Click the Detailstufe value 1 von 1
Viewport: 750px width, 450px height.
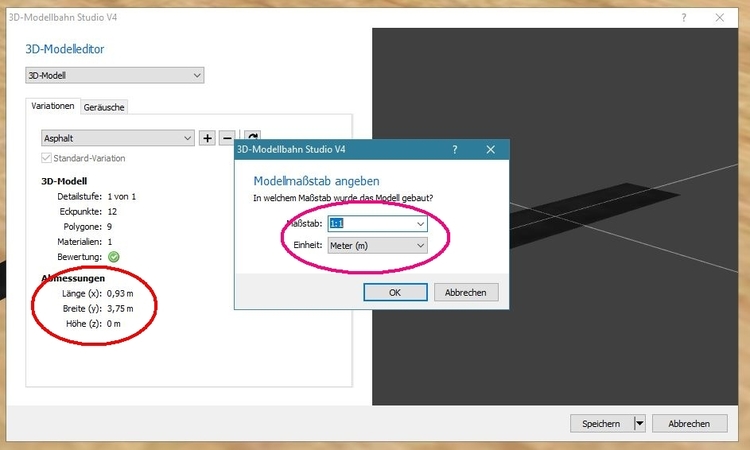pyautogui.click(x=121, y=197)
